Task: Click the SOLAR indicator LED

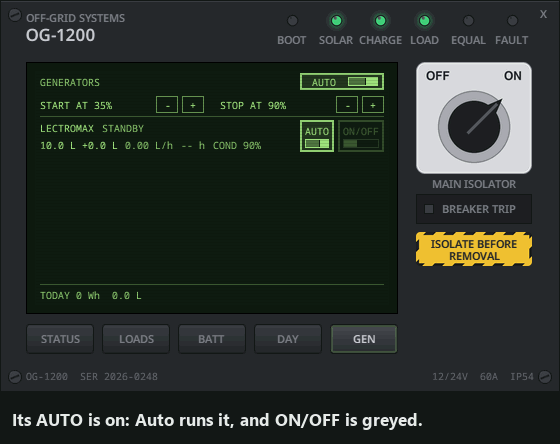Action: tap(336, 21)
